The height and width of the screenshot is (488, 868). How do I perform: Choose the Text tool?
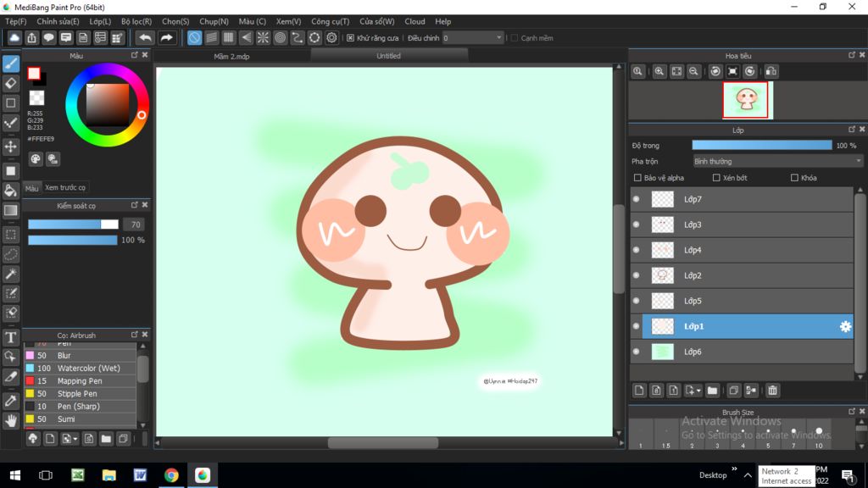(11, 338)
